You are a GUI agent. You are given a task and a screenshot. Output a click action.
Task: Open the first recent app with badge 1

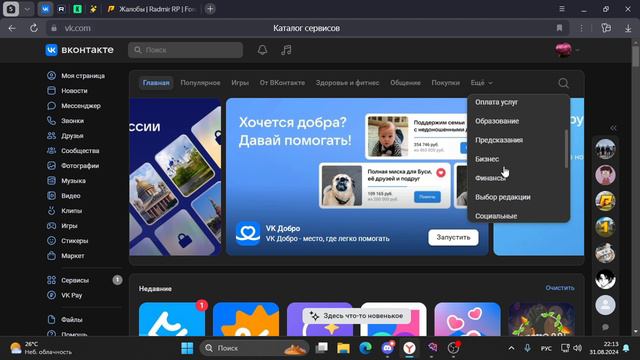172,319
